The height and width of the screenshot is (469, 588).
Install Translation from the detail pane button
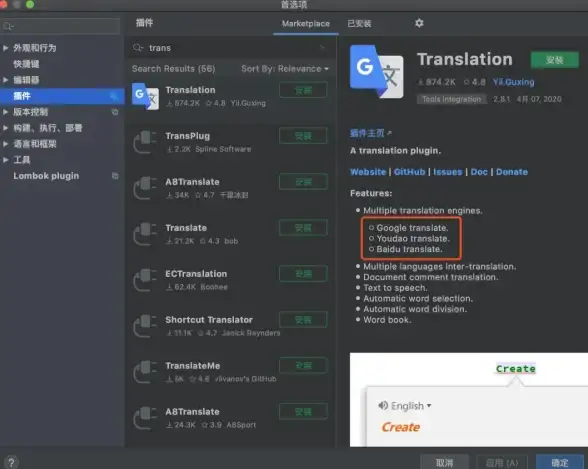pos(555,60)
